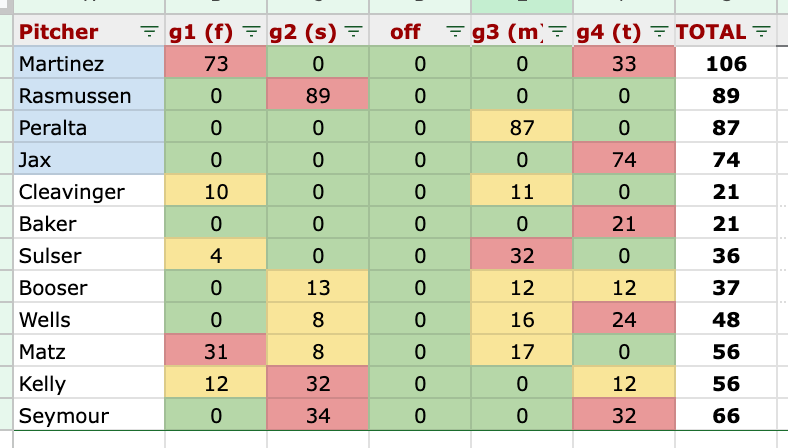Select Baker's g4 cell showing 21
This screenshot has height=448, width=788.
click(x=624, y=223)
